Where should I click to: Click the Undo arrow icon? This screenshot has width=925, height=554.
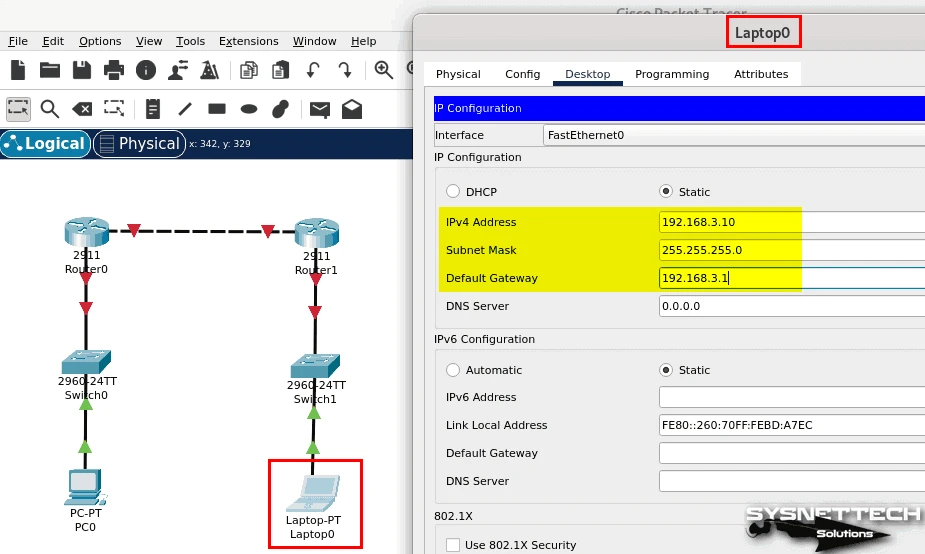click(313, 69)
